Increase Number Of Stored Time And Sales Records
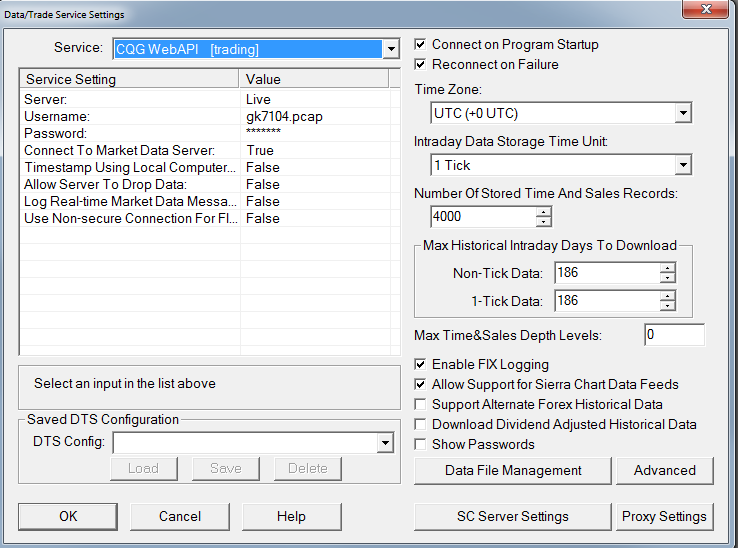This screenshot has height=548, width=738. (543, 212)
